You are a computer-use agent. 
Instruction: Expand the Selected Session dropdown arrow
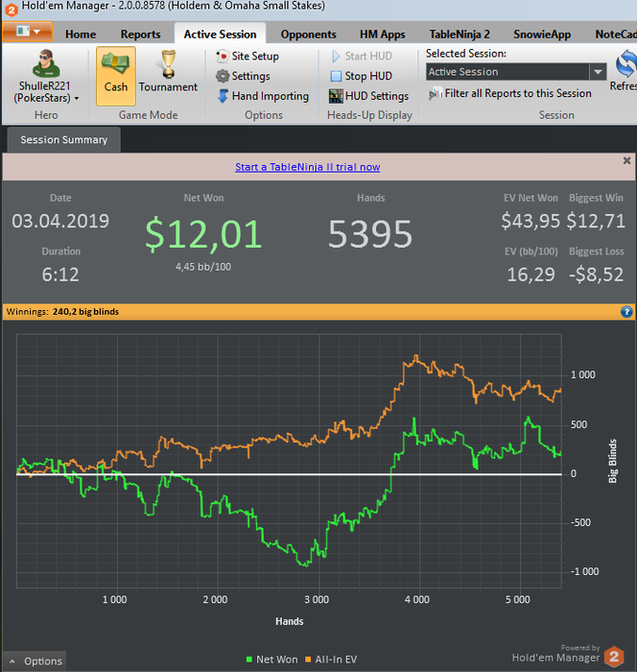tap(598, 72)
